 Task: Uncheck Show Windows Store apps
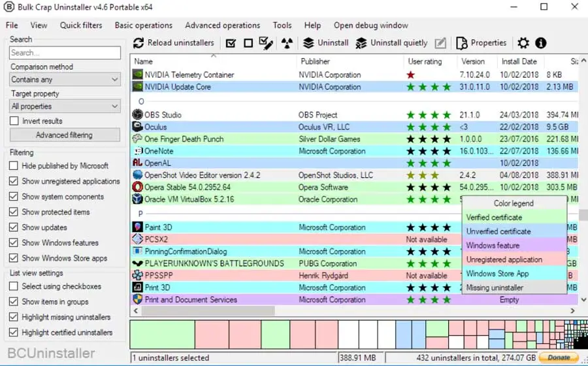coord(14,258)
